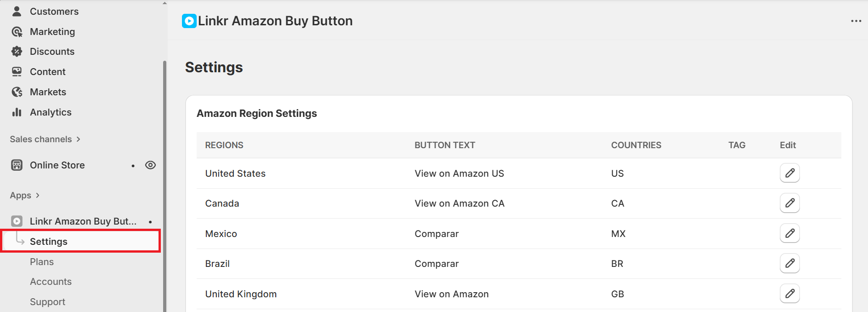
Task: Open the Markets page
Action: click(x=48, y=92)
